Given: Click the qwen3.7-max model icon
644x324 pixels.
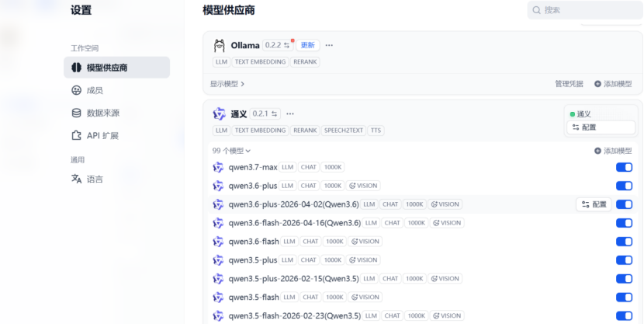Looking at the screenshot, I should [x=218, y=167].
